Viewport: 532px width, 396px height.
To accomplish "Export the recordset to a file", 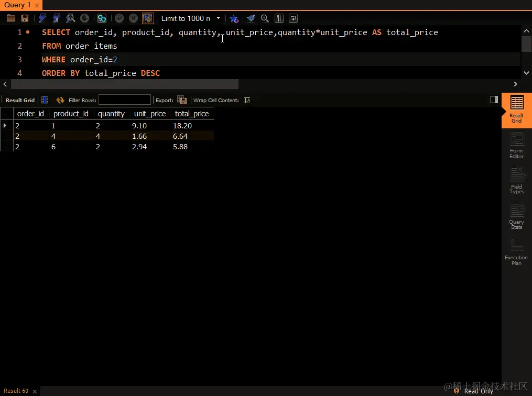I will (182, 100).
